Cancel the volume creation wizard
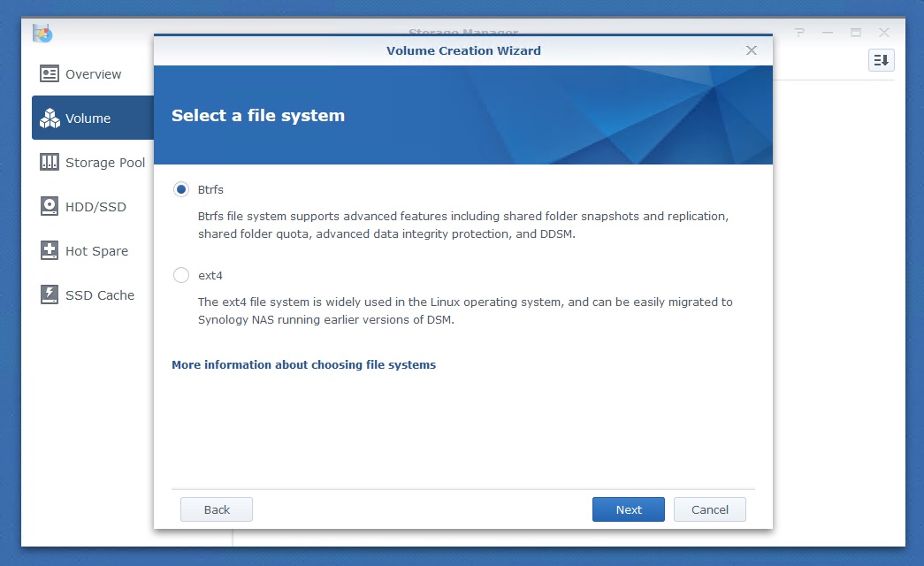Image resolution: width=924 pixels, height=566 pixels. pyautogui.click(x=709, y=509)
